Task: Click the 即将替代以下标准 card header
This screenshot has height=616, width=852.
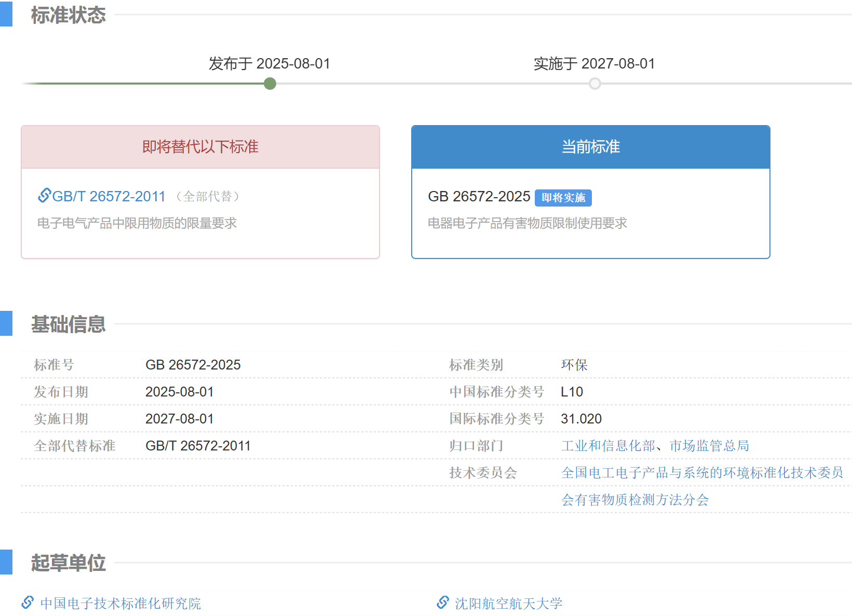Action: point(200,147)
